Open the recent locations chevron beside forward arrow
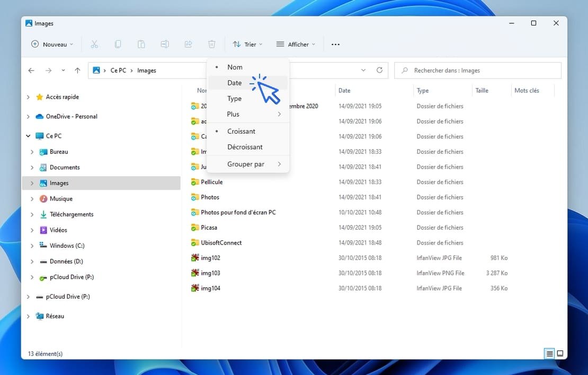Screen dimensions: 588x375 (63, 70)
